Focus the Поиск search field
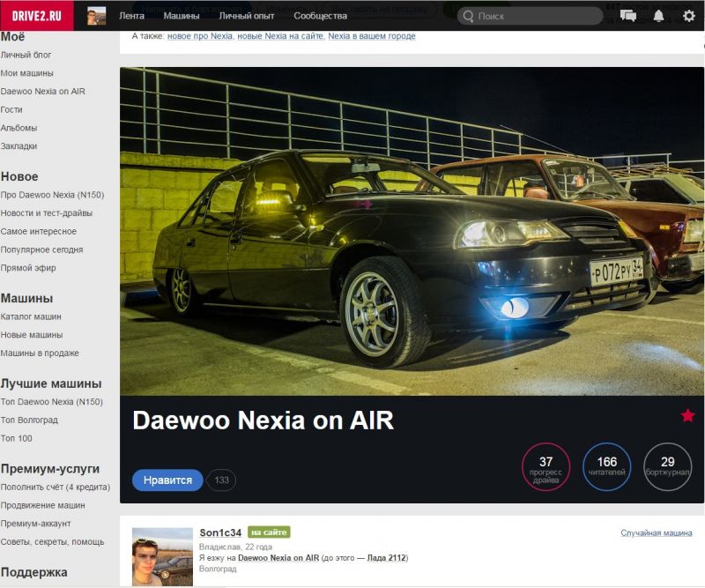705x588 pixels. [x=531, y=16]
